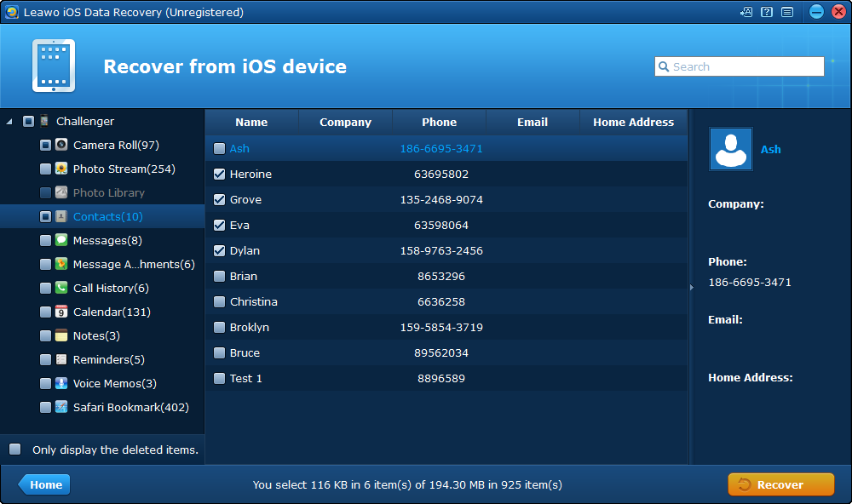852x504 pixels.
Task: Click the Leawo app logo in title bar
Action: pyautogui.click(x=11, y=12)
